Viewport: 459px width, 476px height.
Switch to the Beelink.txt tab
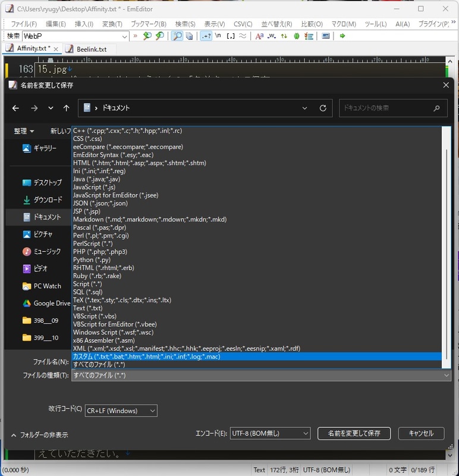pyautogui.click(x=92, y=49)
